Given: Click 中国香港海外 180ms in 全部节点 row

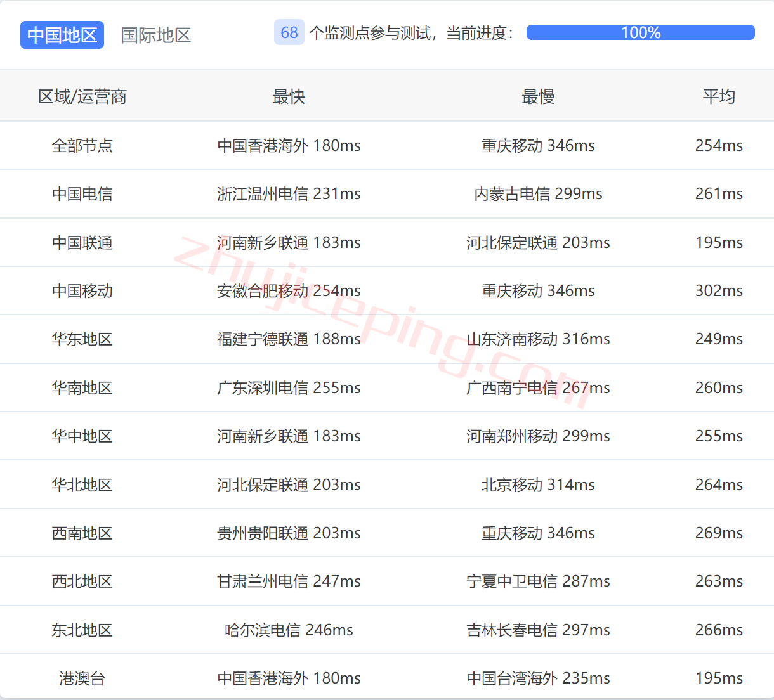Looking at the screenshot, I should 289,146.
